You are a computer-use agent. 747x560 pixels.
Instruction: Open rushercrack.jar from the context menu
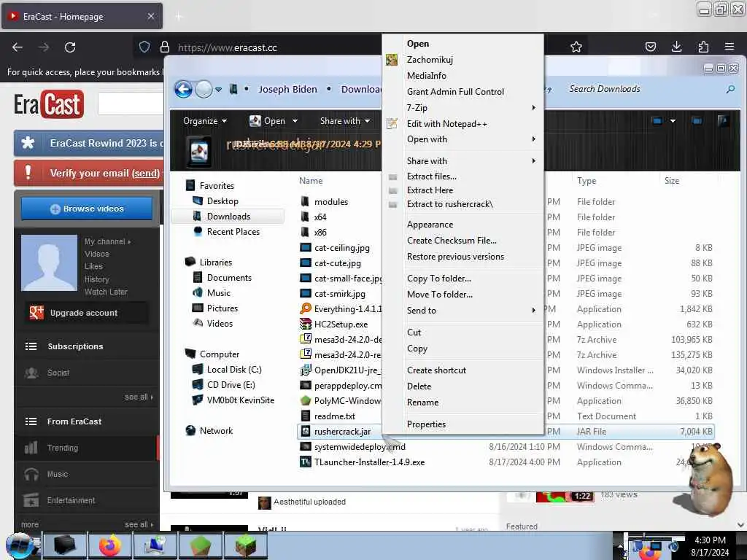coord(418,43)
